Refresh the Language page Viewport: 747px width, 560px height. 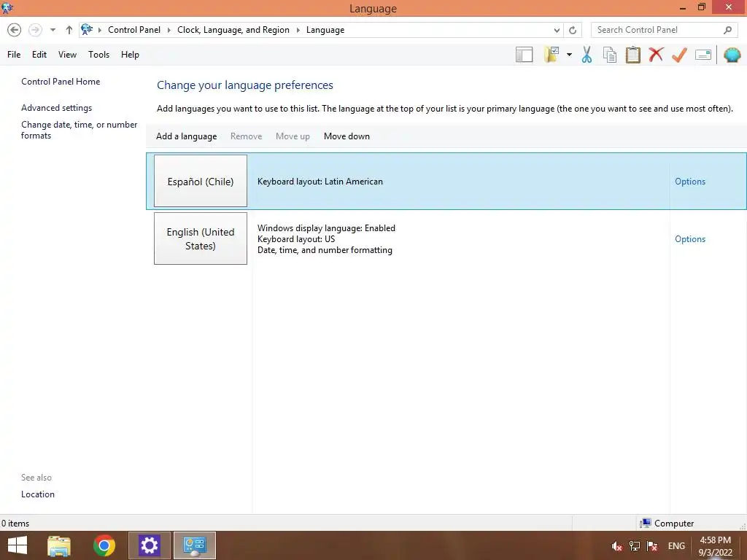coord(573,30)
